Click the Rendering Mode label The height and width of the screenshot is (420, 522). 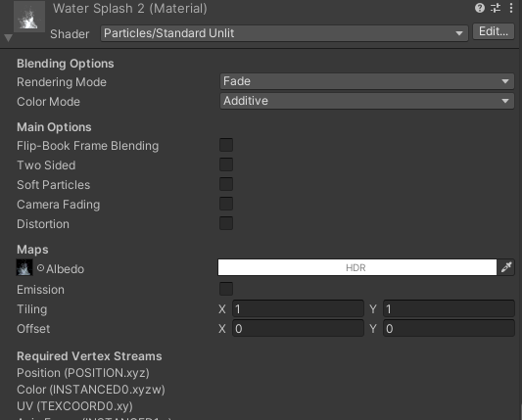[62, 82]
